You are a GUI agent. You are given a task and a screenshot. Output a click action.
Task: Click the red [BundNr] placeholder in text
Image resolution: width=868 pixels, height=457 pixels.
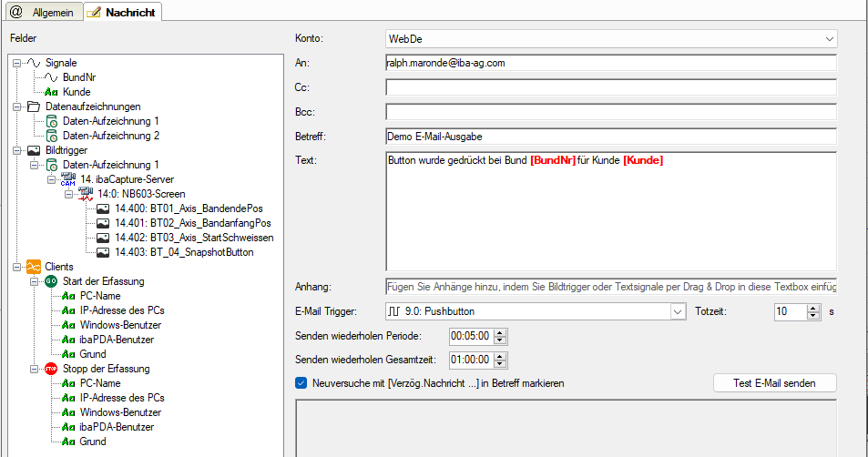coord(553,160)
